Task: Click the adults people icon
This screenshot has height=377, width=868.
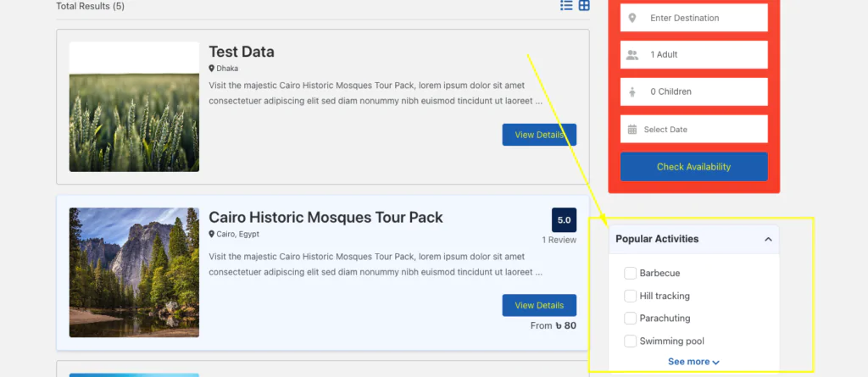Action: tap(632, 55)
